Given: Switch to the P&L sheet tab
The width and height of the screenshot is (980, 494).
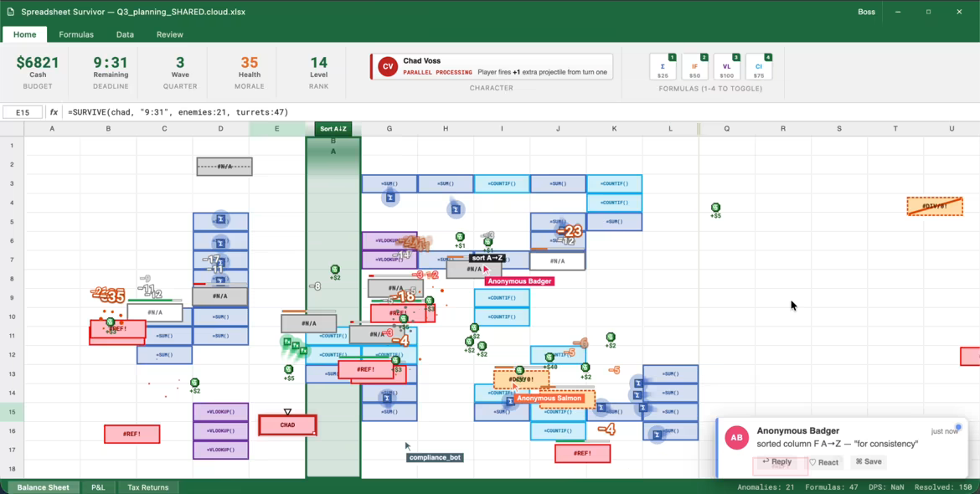Looking at the screenshot, I should point(98,487).
